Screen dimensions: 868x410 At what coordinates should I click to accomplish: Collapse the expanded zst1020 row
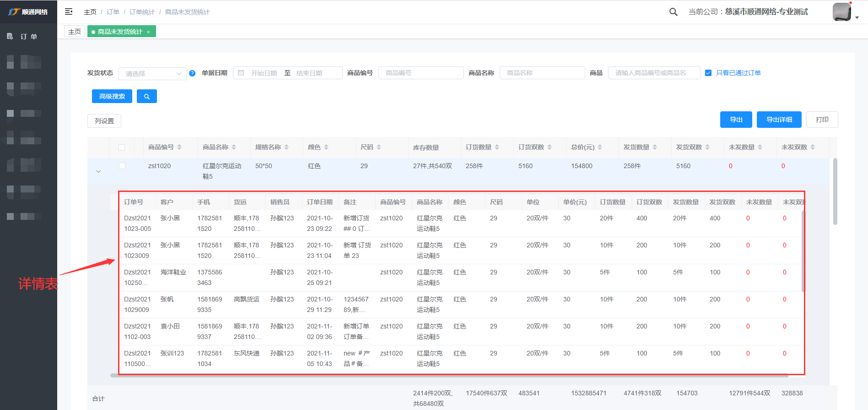tap(98, 171)
